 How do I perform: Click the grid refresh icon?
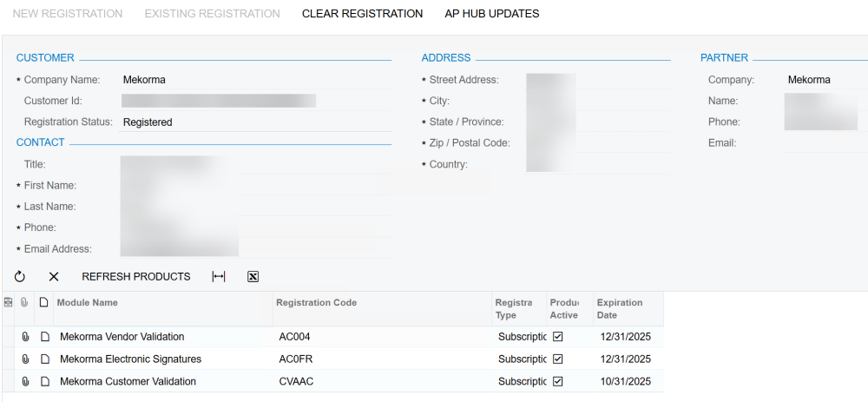click(20, 276)
